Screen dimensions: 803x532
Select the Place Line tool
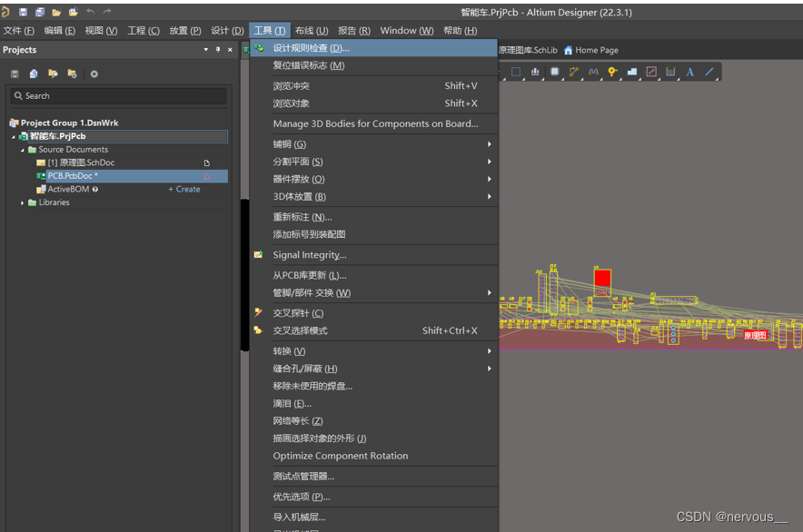(709, 72)
